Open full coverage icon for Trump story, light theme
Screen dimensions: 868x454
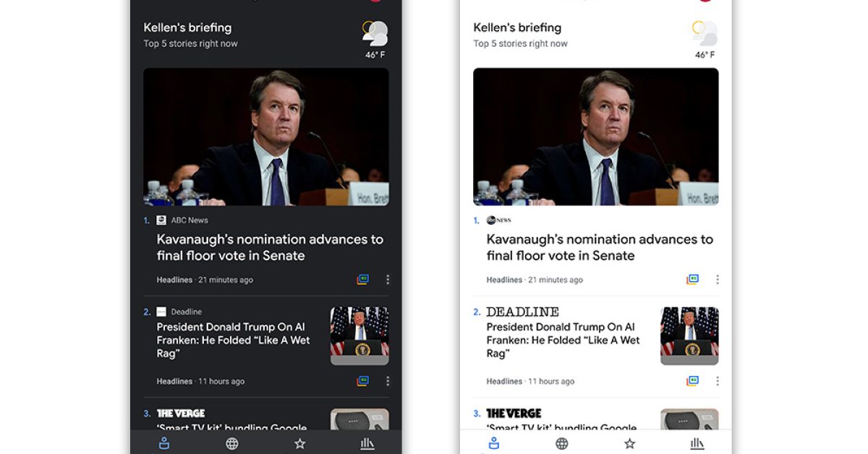[693, 381]
